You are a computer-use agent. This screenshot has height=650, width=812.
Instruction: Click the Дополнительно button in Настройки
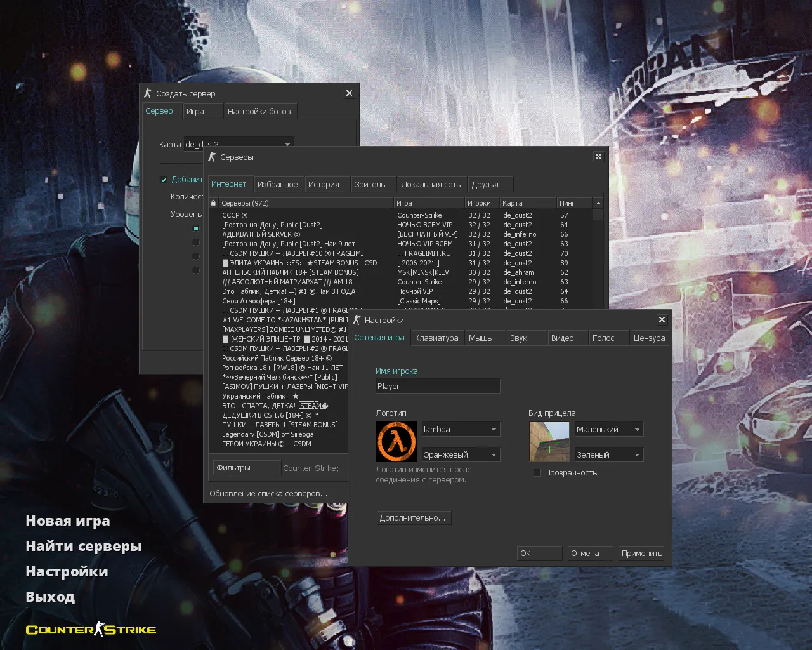[x=414, y=517]
